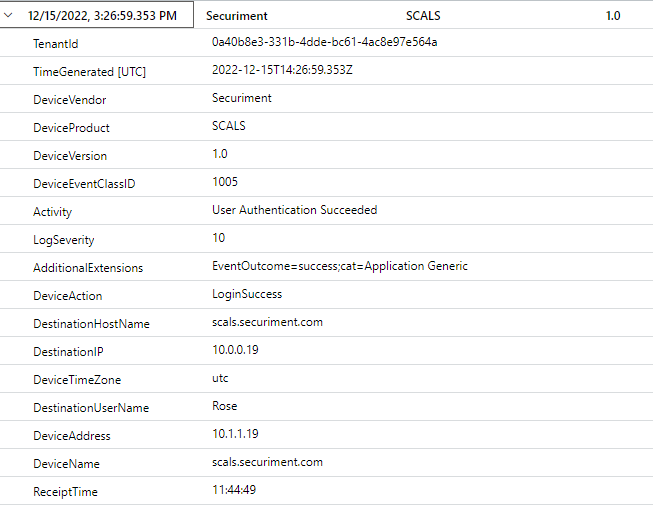Select the DeviceProduct value SCALS
The image size is (653, 506).
tap(229, 126)
